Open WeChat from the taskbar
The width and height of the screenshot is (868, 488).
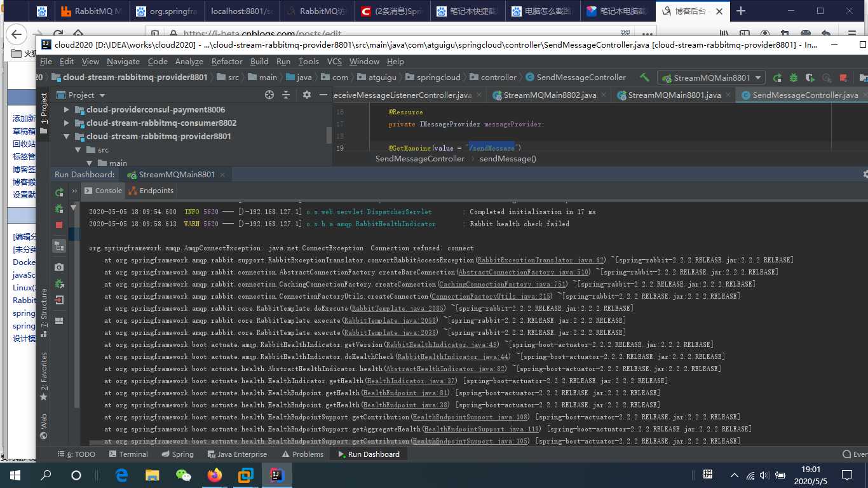point(183,475)
